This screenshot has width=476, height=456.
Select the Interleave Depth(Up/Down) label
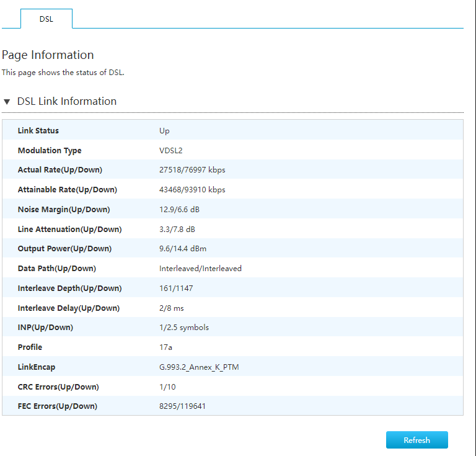[x=70, y=288]
